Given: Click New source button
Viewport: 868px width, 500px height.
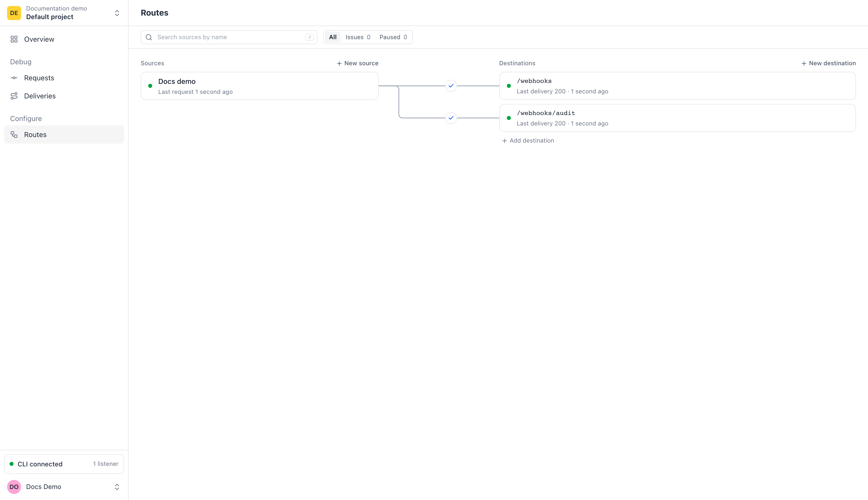Looking at the screenshot, I should coord(357,63).
